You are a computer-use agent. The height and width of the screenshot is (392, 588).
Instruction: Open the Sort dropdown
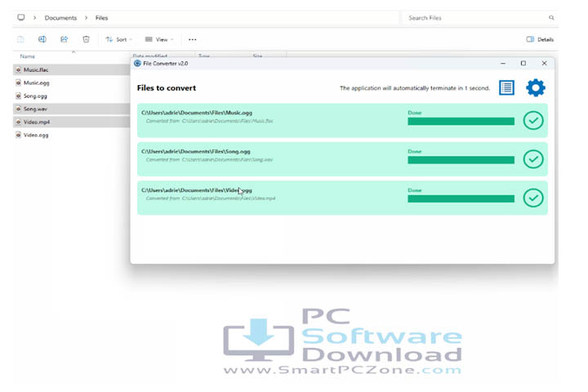[119, 39]
